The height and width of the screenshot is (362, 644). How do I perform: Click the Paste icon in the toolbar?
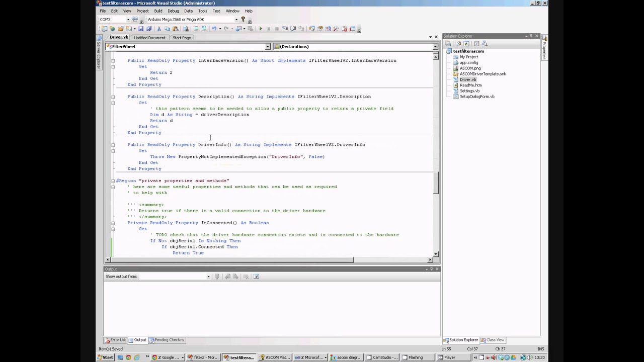click(x=176, y=29)
